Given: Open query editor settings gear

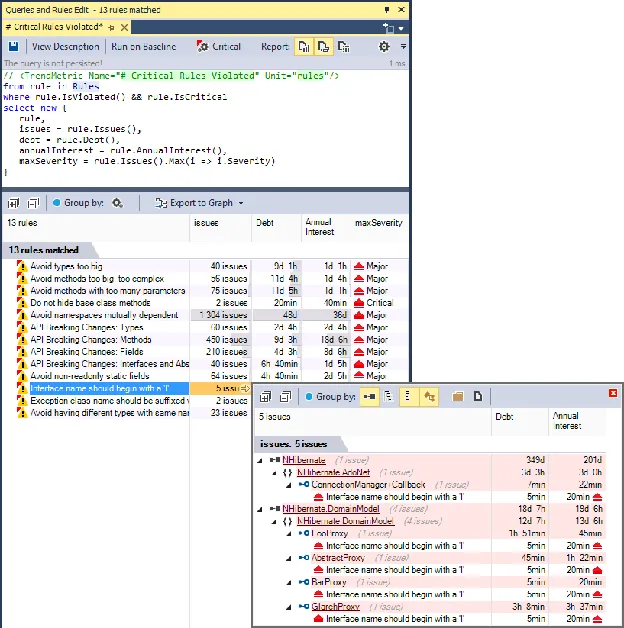Looking at the screenshot, I should 384,46.
